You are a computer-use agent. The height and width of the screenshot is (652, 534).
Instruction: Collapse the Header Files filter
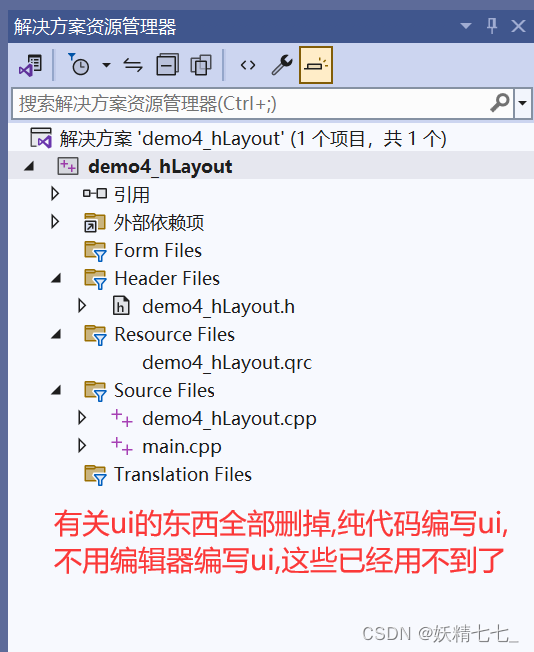point(57,278)
